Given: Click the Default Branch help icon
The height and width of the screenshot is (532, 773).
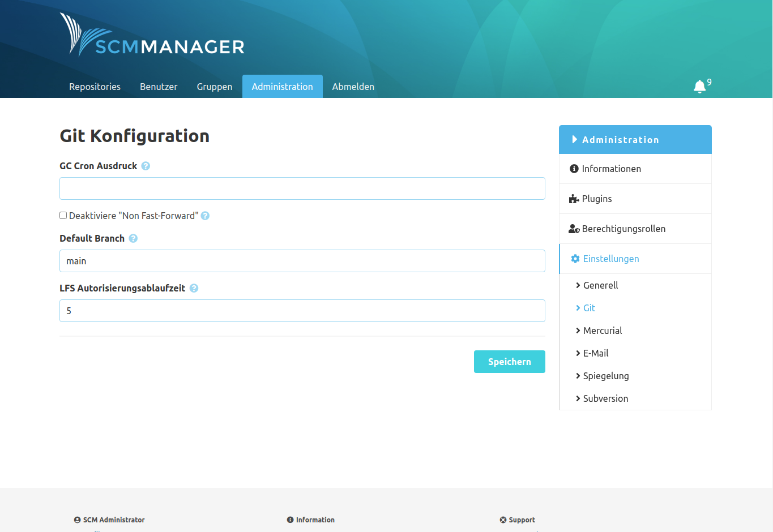Looking at the screenshot, I should tap(133, 238).
